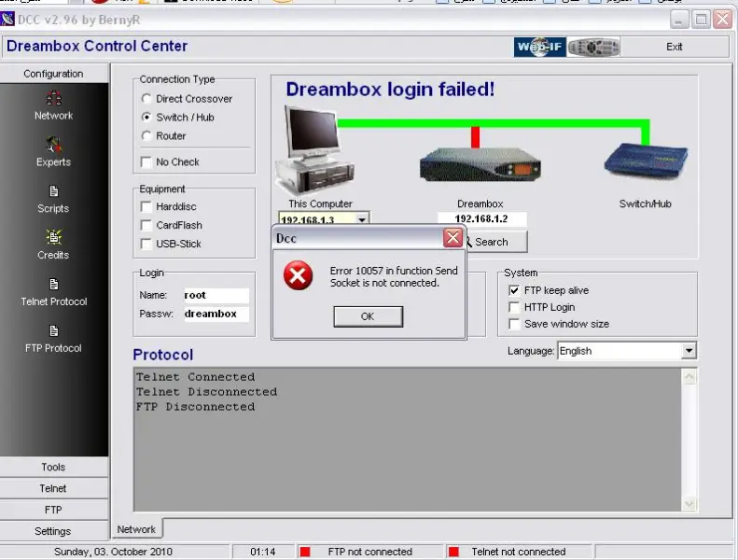This screenshot has height=560, width=738.
Task: Click the Login Name input field
Action: click(x=215, y=295)
